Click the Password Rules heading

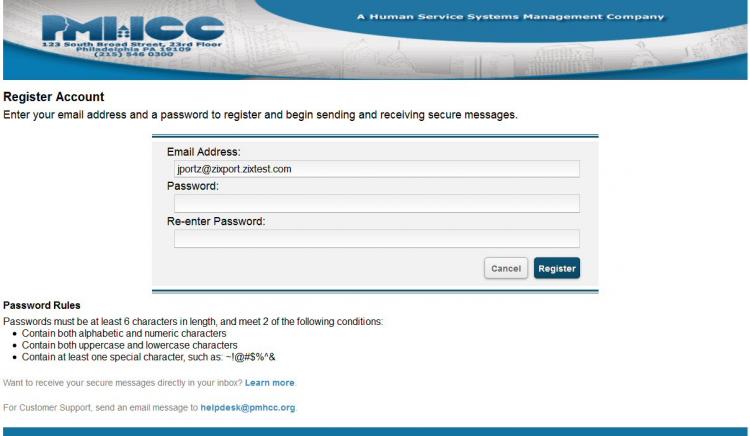pyautogui.click(x=42, y=305)
